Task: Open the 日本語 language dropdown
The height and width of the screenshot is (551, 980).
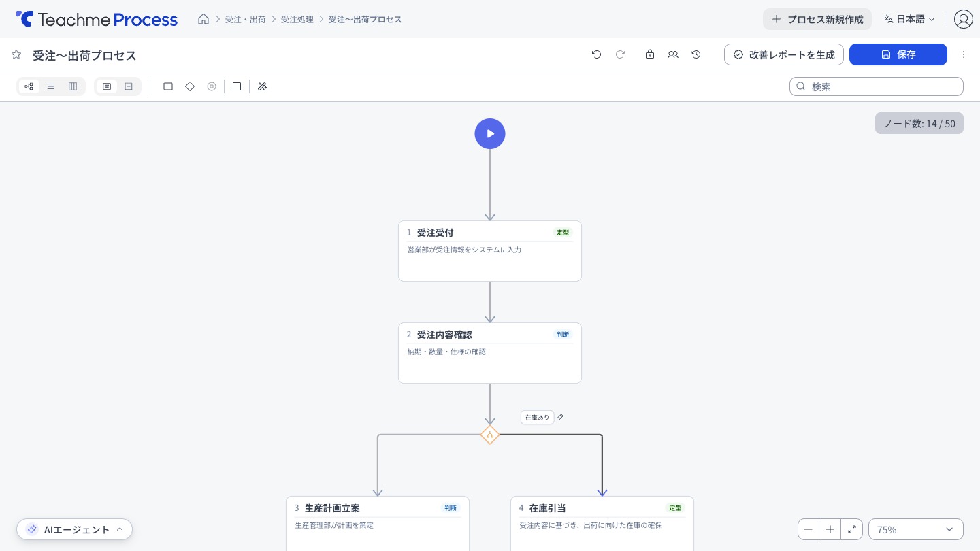Action: click(x=909, y=19)
